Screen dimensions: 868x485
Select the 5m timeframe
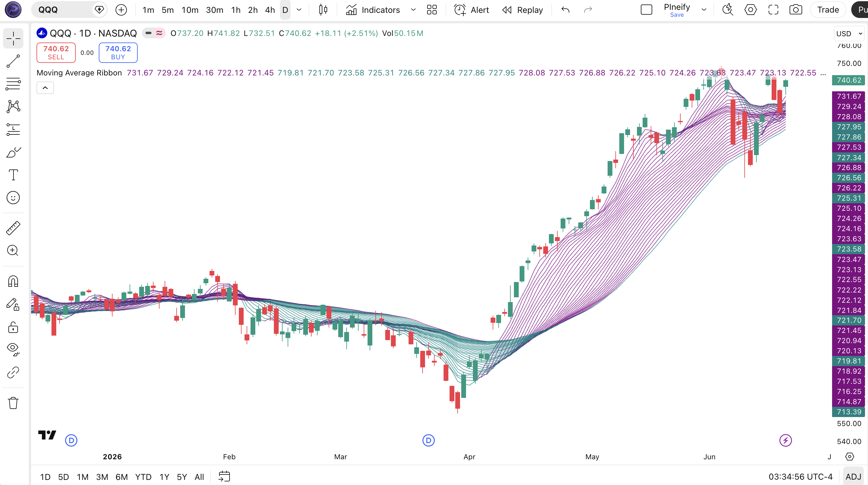pyautogui.click(x=168, y=10)
